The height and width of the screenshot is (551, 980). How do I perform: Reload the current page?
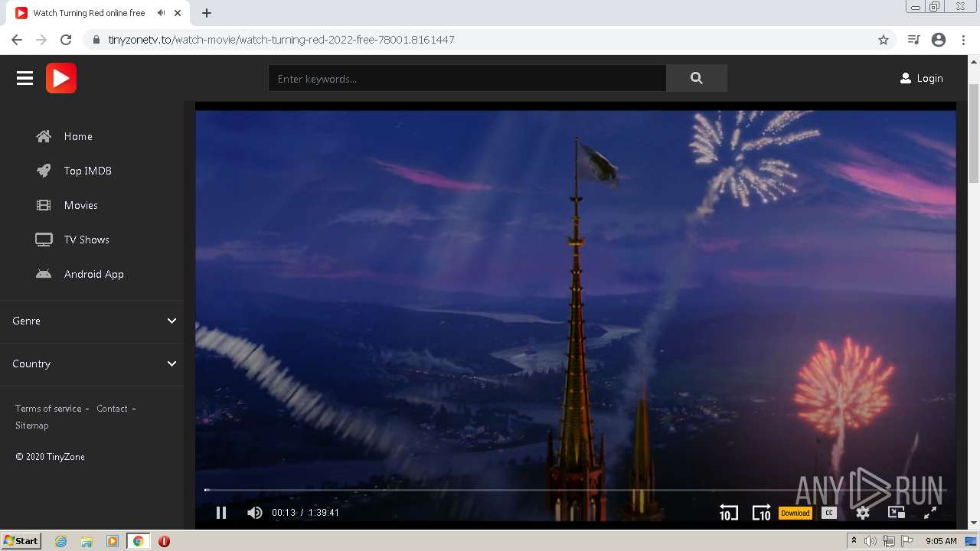(66, 40)
